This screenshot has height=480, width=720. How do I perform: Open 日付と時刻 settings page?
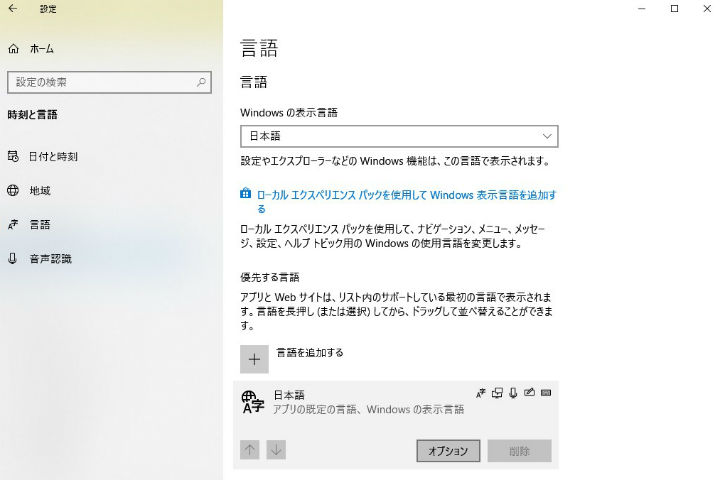[x=53, y=157]
